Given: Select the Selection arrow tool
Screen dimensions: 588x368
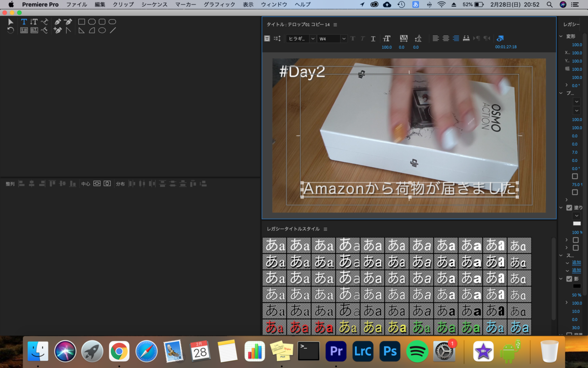Looking at the screenshot, I should [11, 22].
